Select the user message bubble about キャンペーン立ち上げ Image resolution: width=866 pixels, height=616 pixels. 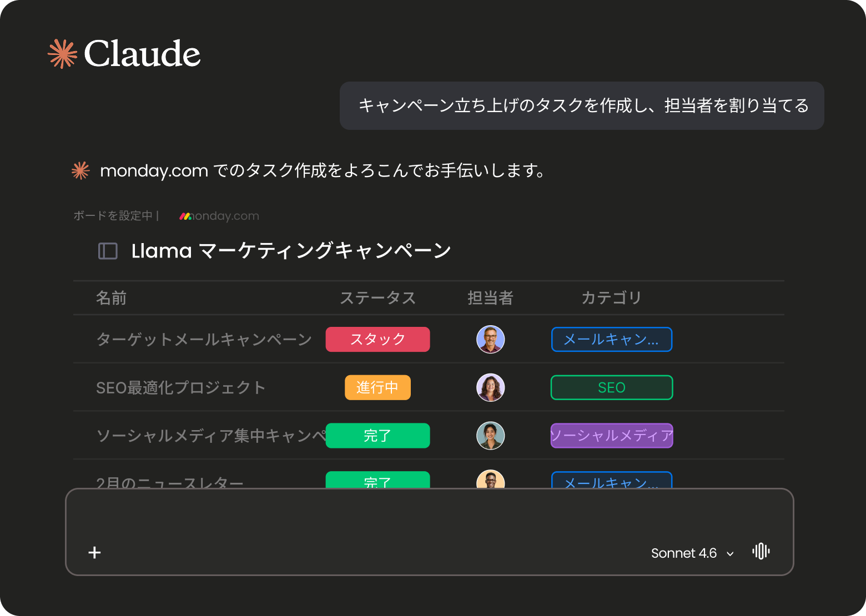click(582, 105)
